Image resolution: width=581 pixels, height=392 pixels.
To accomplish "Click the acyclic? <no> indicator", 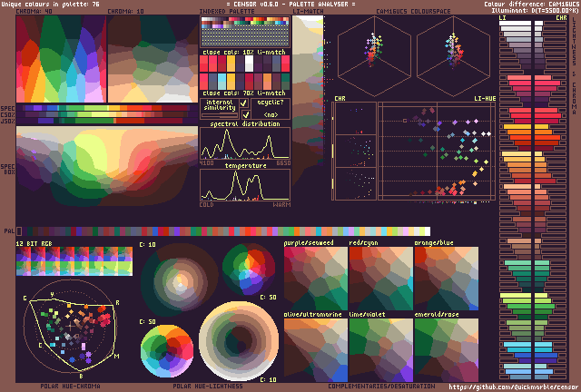I will click(271, 110).
